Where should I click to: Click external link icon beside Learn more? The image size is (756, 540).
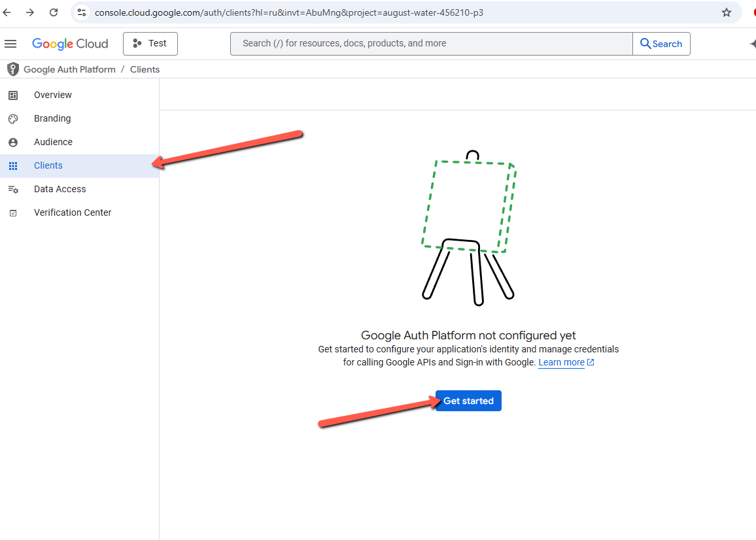(591, 362)
